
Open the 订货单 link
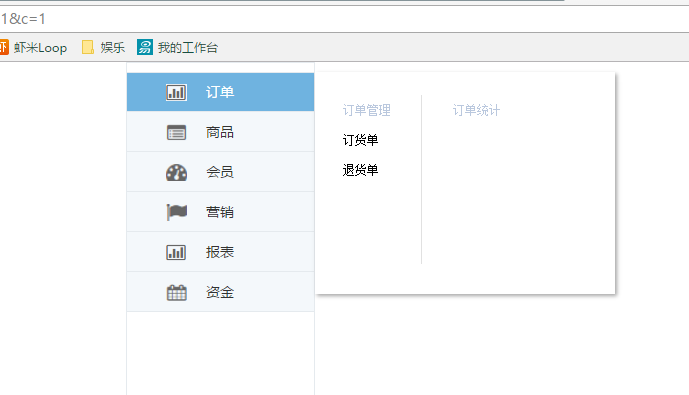(360, 140)
